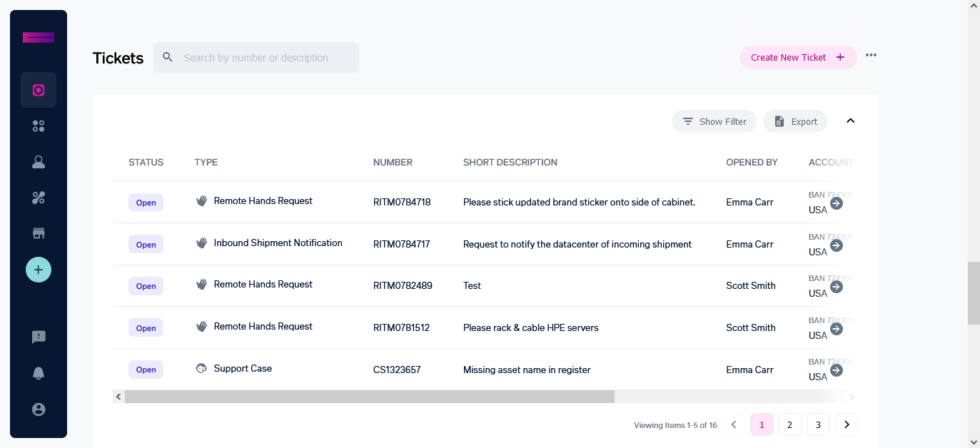Open the marketplace storefront sidebar icon
980x448 pixels.
coord(39,233)
